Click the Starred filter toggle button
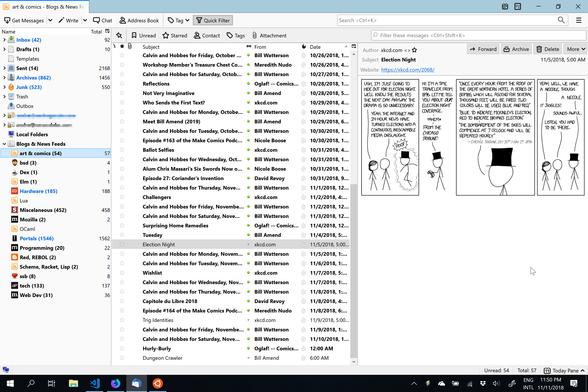 [175, 35]
